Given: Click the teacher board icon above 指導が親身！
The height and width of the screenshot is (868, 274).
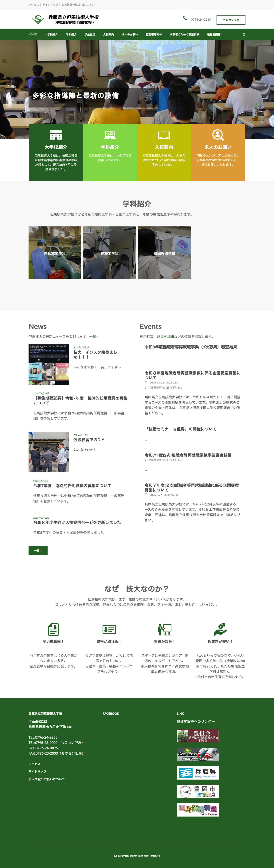Looking at the screenshot, I should [164, 629].
